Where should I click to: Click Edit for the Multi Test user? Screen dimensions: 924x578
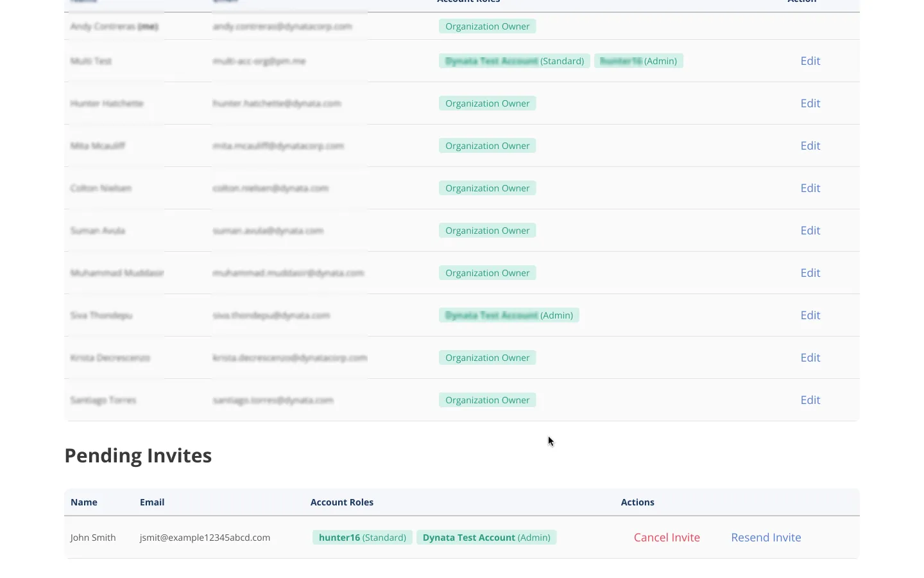click(x=810, y=61)
